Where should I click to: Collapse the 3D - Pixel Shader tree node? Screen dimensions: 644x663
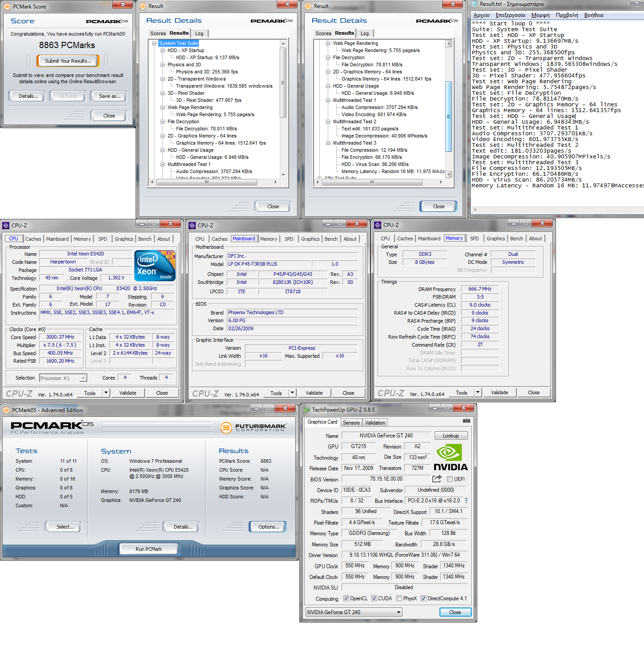pyautogui.click(x=163, y=93)
